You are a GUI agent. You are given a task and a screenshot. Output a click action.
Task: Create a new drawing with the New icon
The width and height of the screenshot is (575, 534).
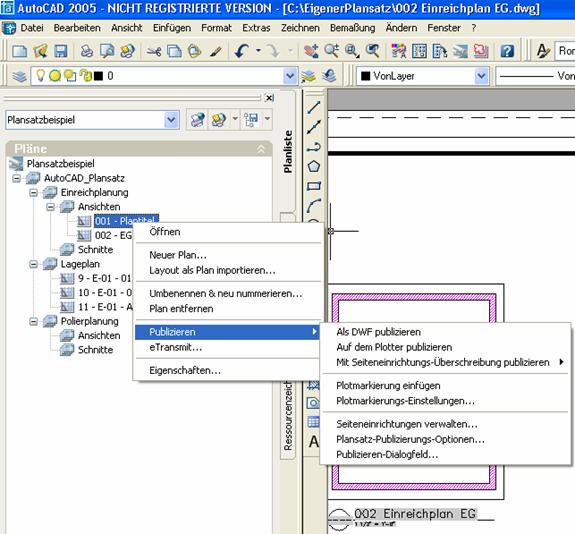tap(19, 51)
